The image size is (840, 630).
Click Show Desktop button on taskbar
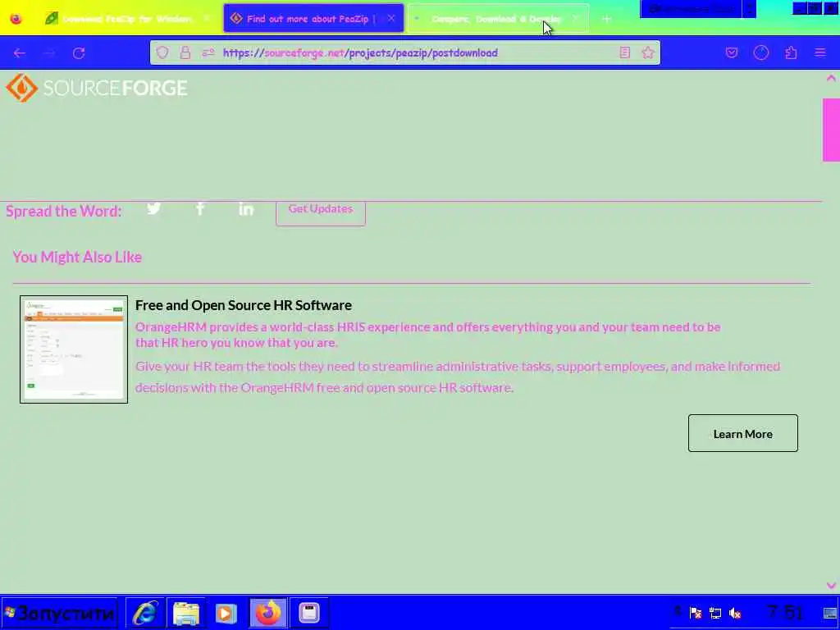coord(830,613)
